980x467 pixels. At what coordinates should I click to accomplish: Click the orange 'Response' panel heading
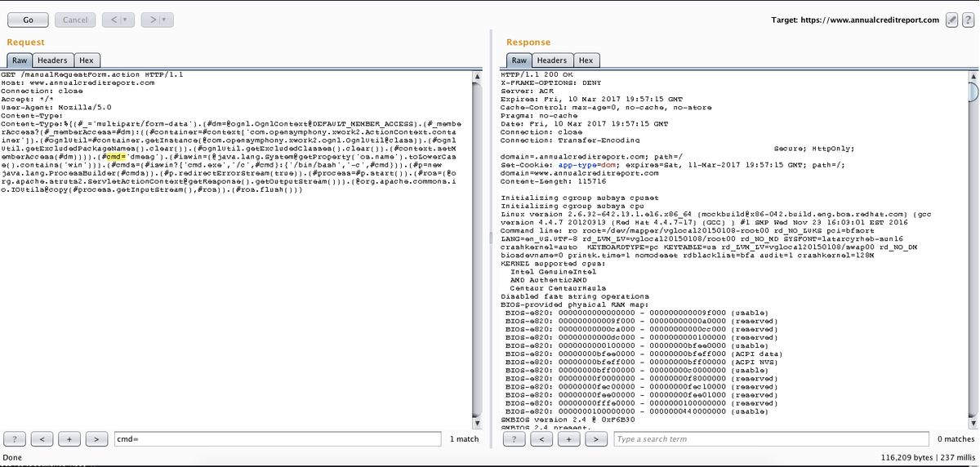click(528, 42)
